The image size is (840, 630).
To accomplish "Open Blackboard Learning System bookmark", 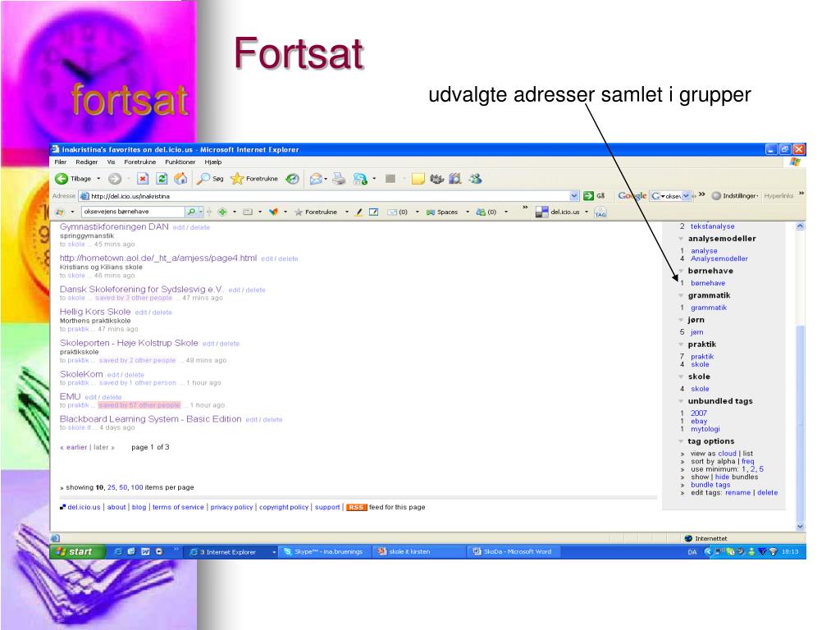I will click(151, 419).
